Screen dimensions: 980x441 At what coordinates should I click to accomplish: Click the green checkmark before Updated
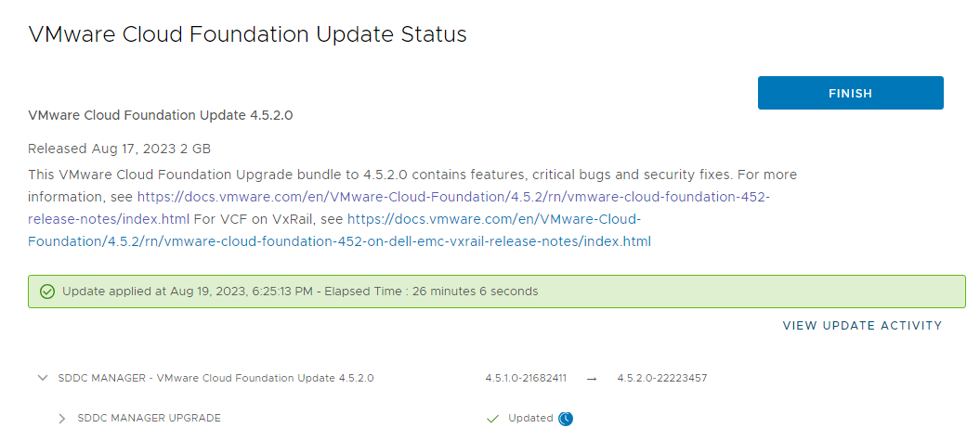tap(493, 419)
